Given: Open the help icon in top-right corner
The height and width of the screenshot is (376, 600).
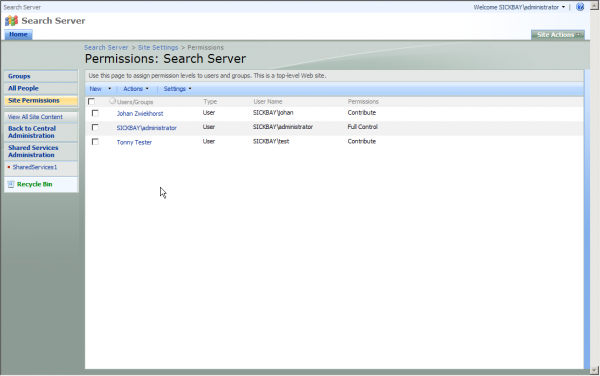Looking at the screenshot, I should coord(580,7).
